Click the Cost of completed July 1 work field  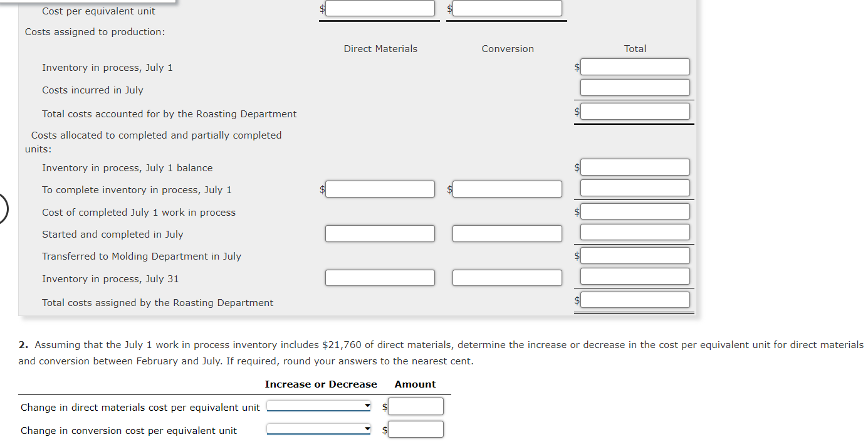635,211
